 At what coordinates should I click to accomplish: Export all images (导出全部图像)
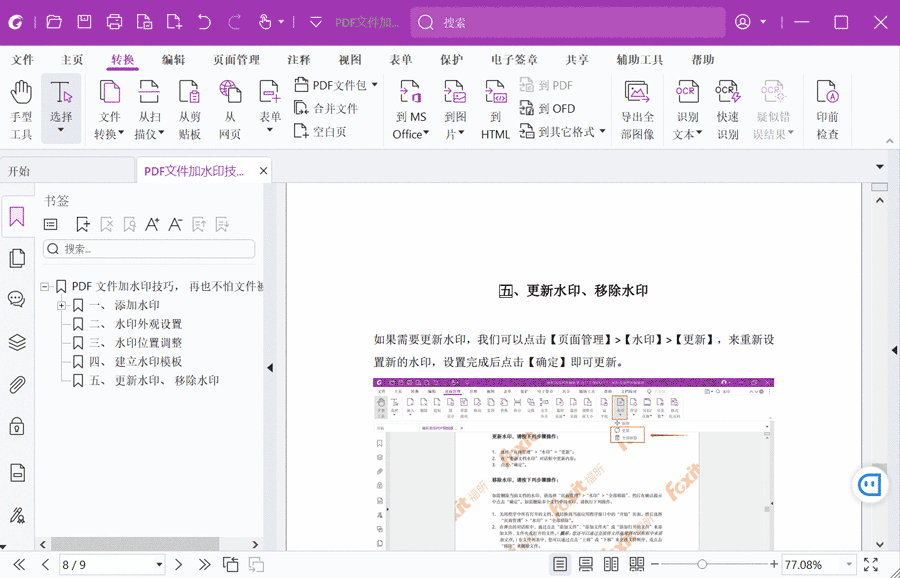pos(637,110)
